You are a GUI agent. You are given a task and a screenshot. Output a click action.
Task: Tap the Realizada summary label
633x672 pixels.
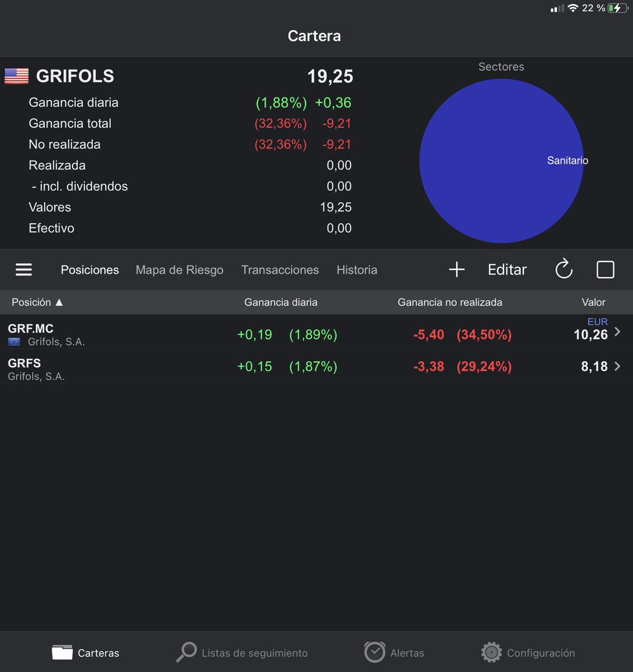[57, 165]
